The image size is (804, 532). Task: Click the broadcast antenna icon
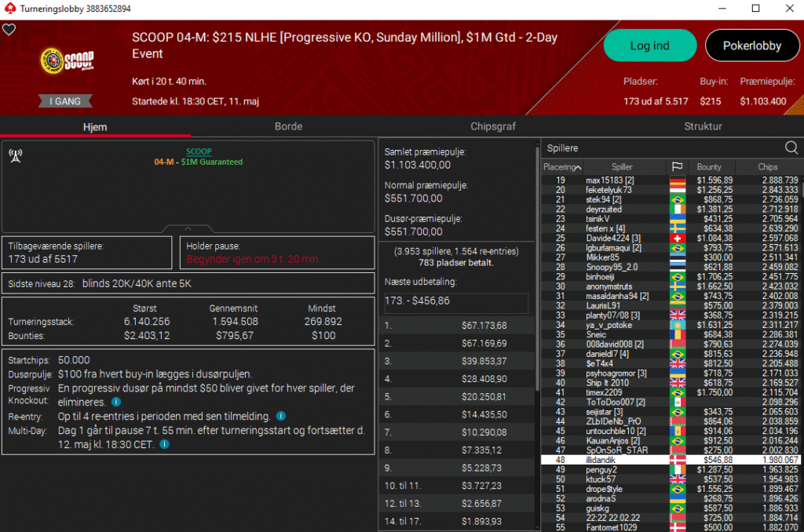pos(16,156)
